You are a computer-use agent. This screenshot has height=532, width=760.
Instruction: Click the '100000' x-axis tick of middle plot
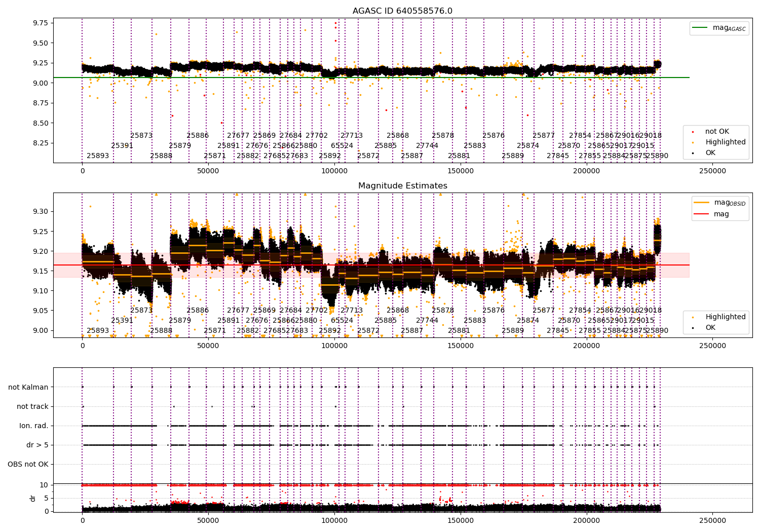tap(334, 346)
